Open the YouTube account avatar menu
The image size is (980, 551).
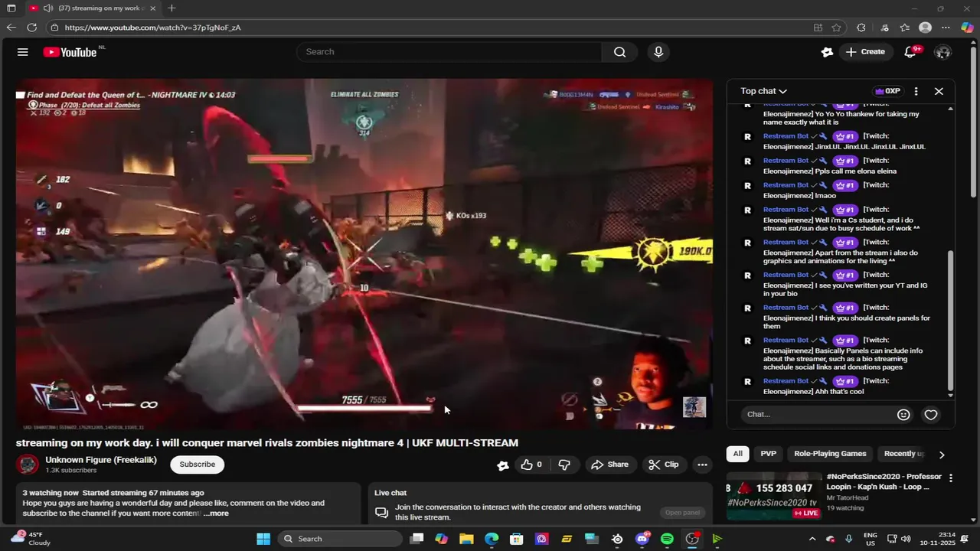point(943,52)
